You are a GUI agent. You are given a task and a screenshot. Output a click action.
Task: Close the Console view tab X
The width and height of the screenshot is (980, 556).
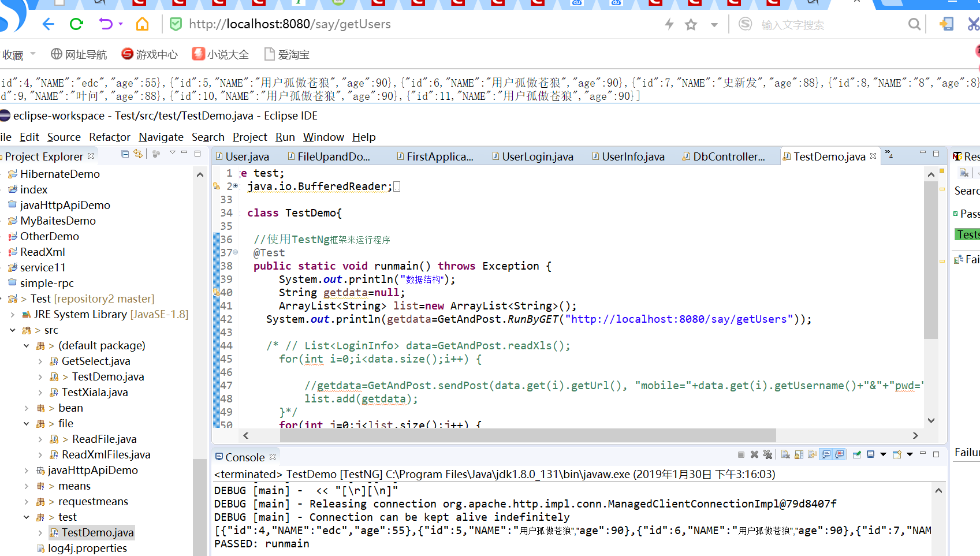pyautogui.click(x=273, y=457)
